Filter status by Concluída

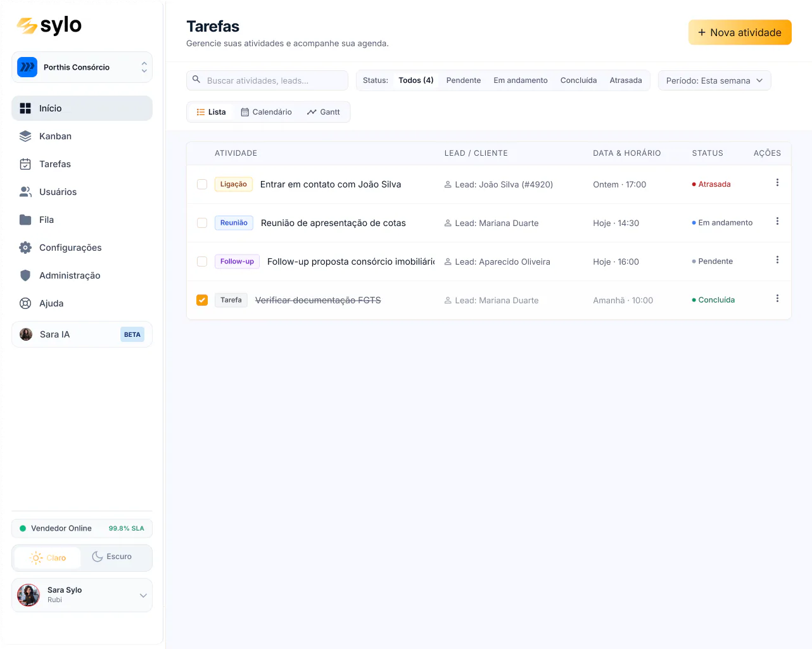click(578, 80)
